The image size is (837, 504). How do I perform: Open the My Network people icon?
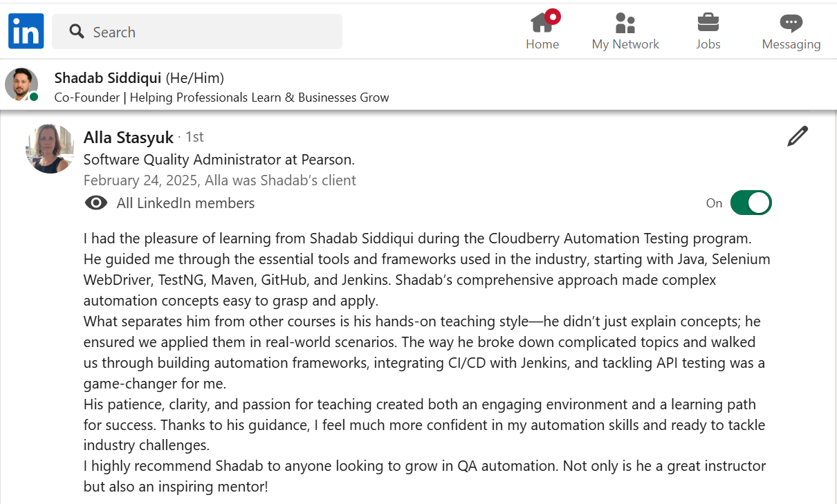pos(625,24)
